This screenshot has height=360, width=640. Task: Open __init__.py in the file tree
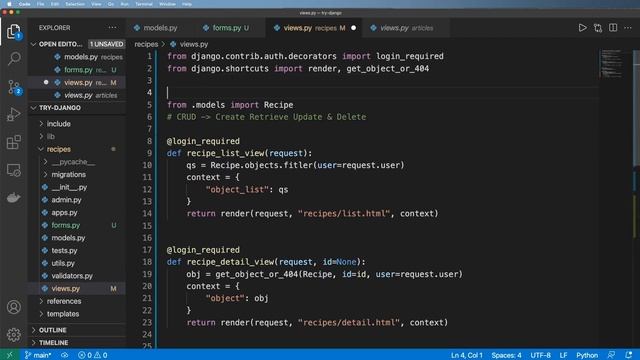pos(69,187)
